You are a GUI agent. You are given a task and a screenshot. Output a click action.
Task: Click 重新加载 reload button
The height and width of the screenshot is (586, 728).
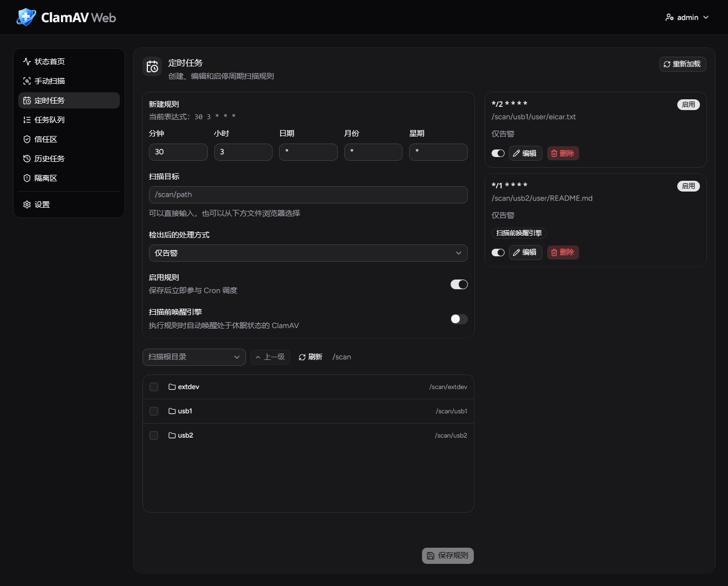(683, 64)
